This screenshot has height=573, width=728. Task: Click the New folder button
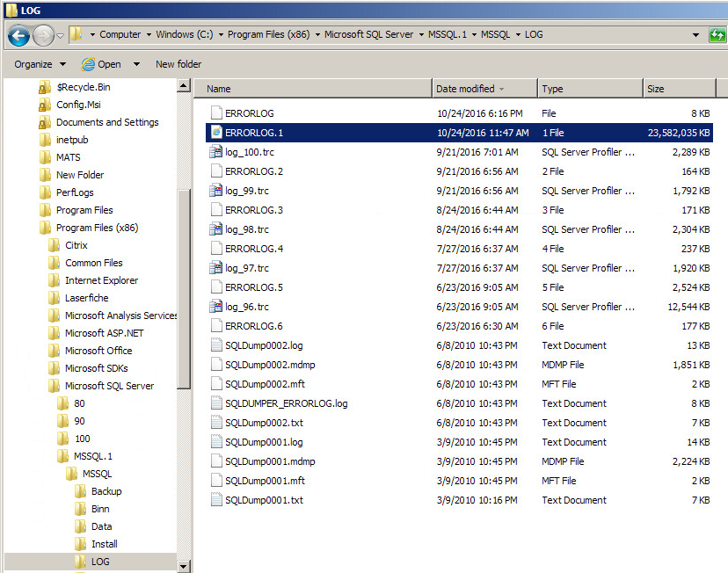(x=178, y=64)
